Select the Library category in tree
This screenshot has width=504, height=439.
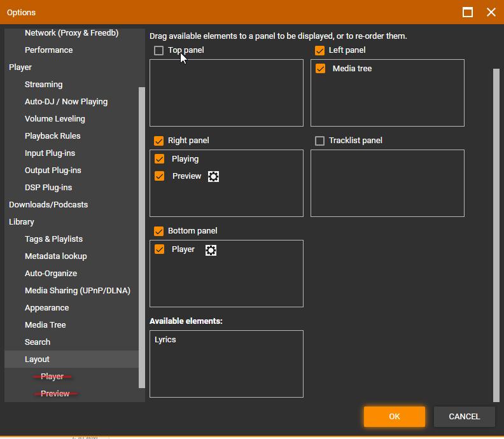[22, 222]
